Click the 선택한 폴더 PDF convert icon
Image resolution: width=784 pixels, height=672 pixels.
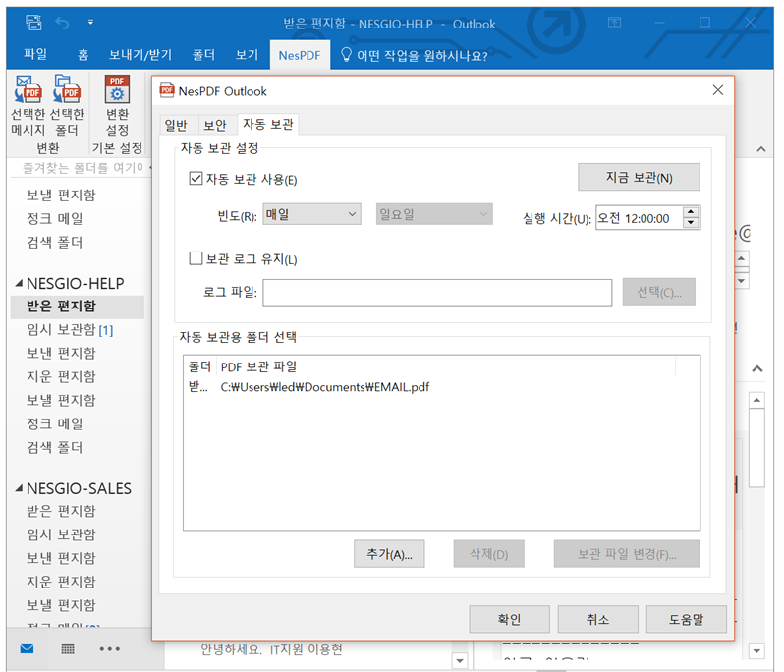67,93
